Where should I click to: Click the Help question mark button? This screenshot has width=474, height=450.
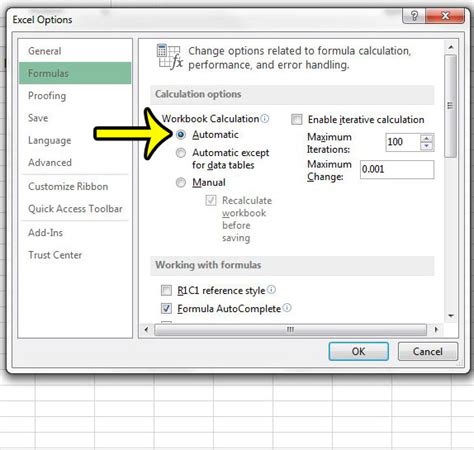(414, 15)
